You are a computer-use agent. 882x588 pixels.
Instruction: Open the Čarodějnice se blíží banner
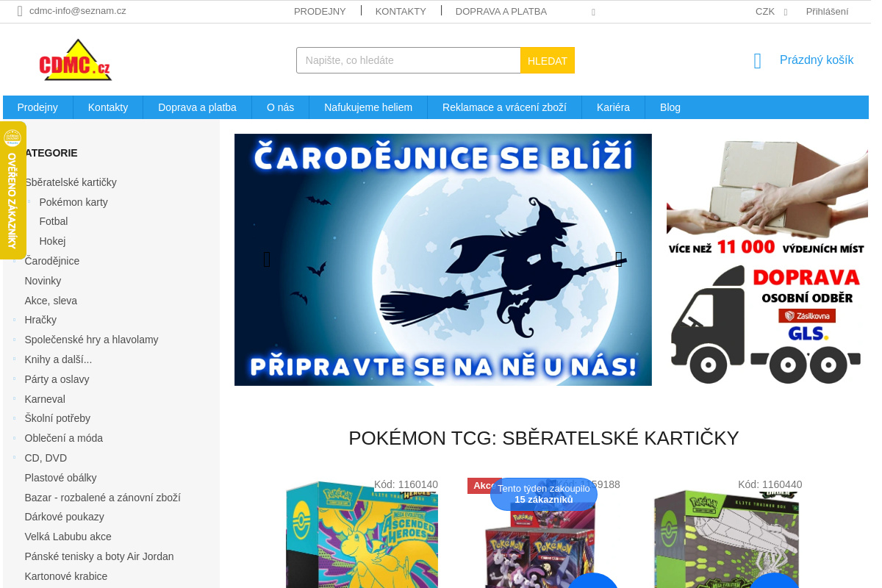click(x=443, y=259)
